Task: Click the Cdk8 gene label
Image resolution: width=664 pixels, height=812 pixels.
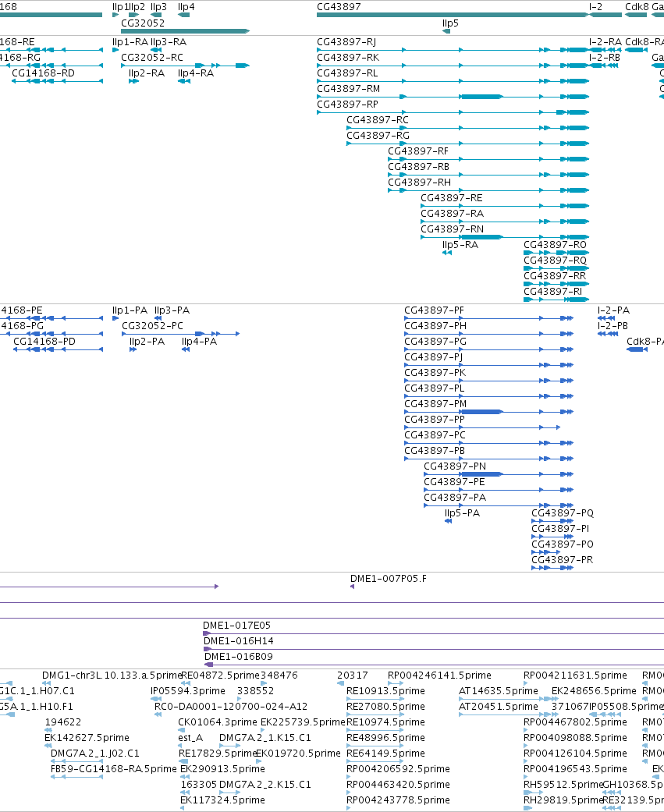Action: pyautogui.click(x=637, y=7)
